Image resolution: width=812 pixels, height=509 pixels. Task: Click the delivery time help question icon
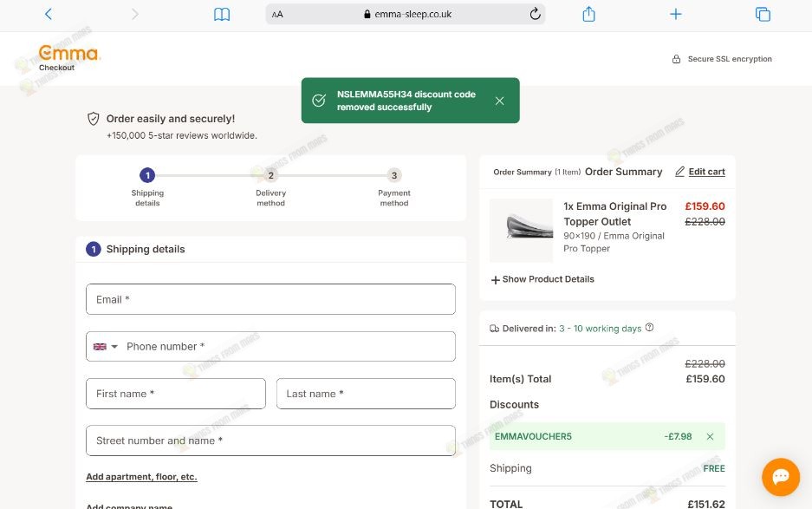point(649,328)
